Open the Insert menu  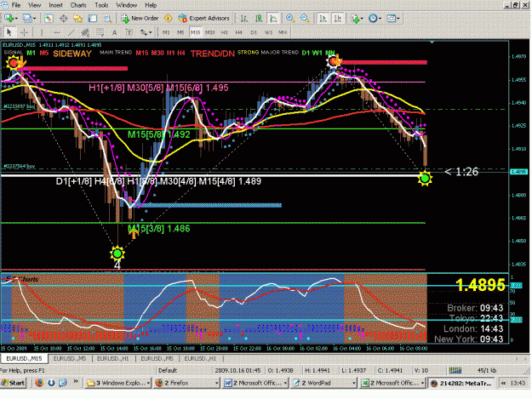55,5
